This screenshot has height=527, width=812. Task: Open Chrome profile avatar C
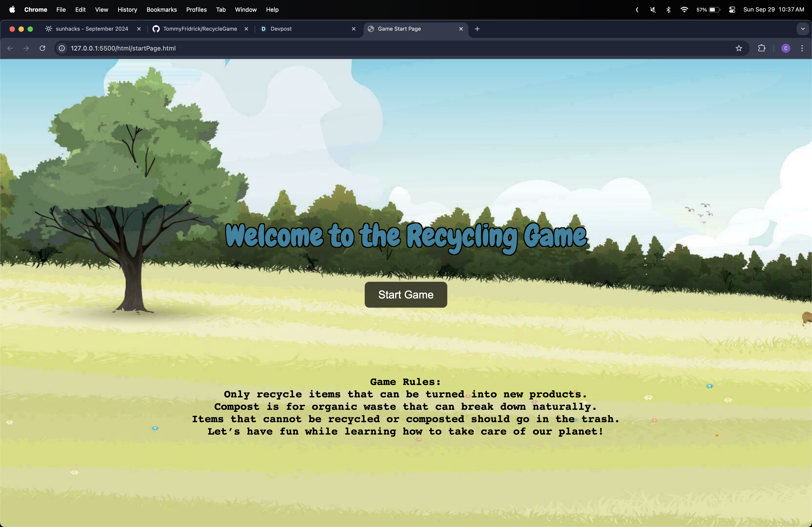click(785, 48)
